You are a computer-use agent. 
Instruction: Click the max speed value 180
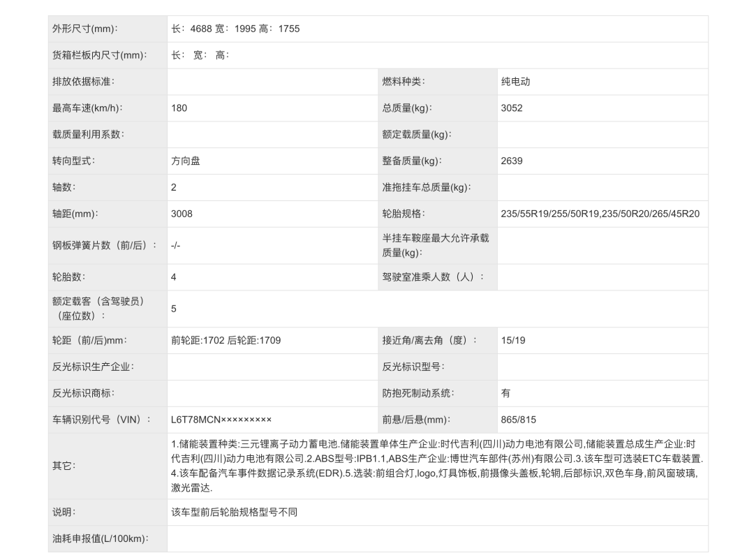click(179, 108)
